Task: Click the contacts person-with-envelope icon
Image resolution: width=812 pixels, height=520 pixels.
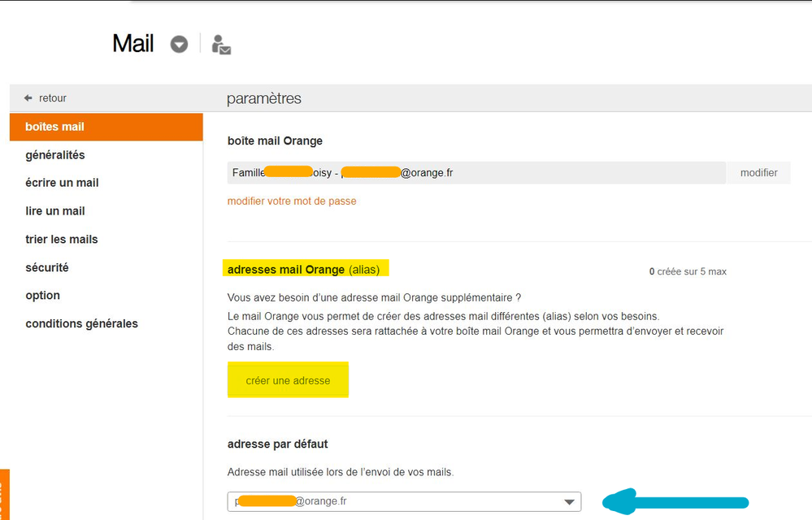Action: 221,45
